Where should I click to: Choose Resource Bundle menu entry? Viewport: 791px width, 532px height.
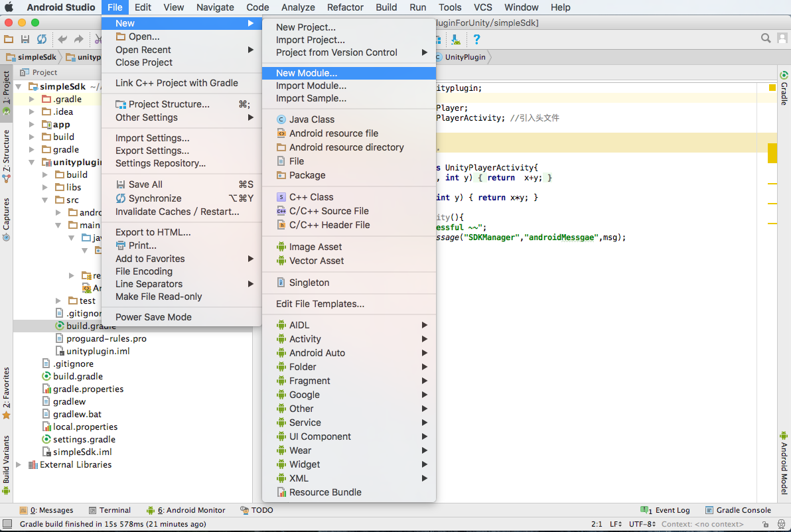349,492
